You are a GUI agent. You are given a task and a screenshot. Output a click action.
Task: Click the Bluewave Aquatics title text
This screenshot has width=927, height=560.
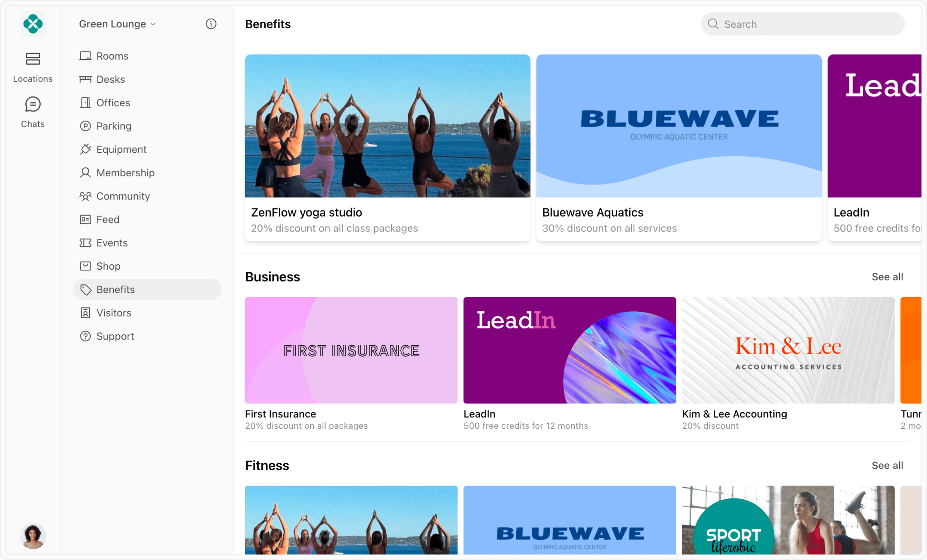click(593, 212)
